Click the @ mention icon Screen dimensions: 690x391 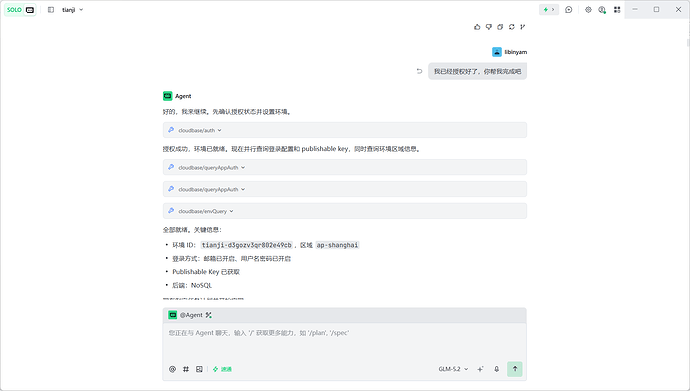pyautogui.click(x=172, y=369)
